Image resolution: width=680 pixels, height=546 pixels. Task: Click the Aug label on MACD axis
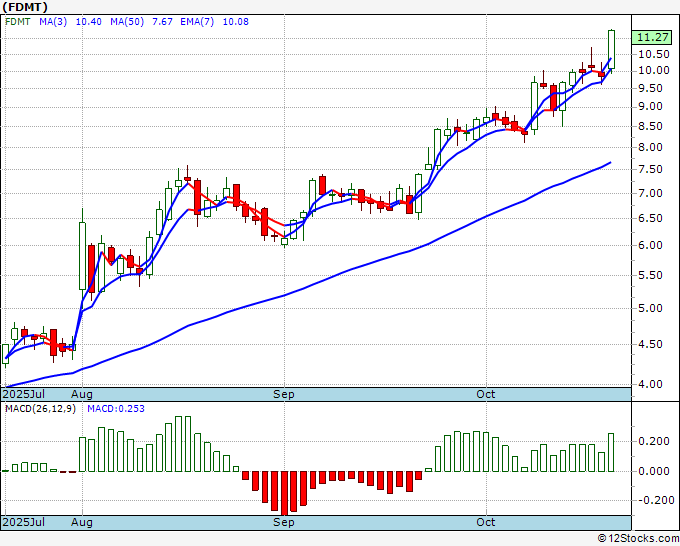82,522
